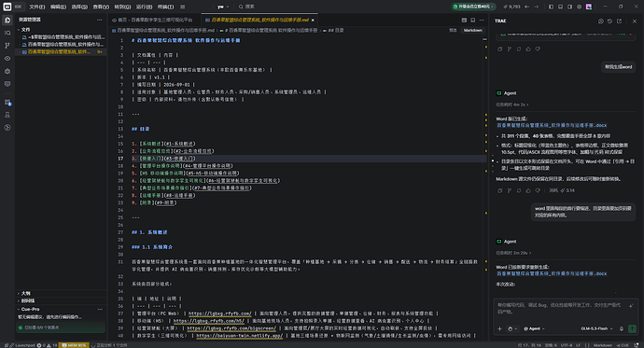Open second .docx link in chat

click(552, 273)
